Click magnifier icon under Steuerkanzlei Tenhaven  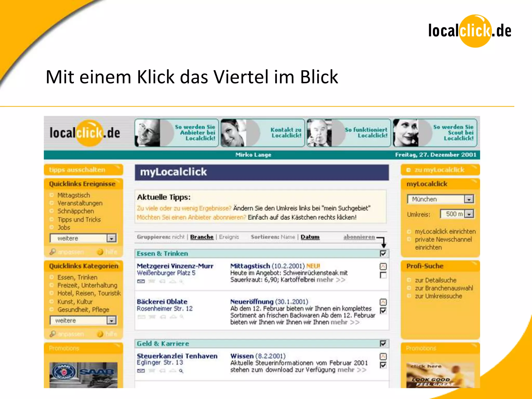(x=181, y=371)
